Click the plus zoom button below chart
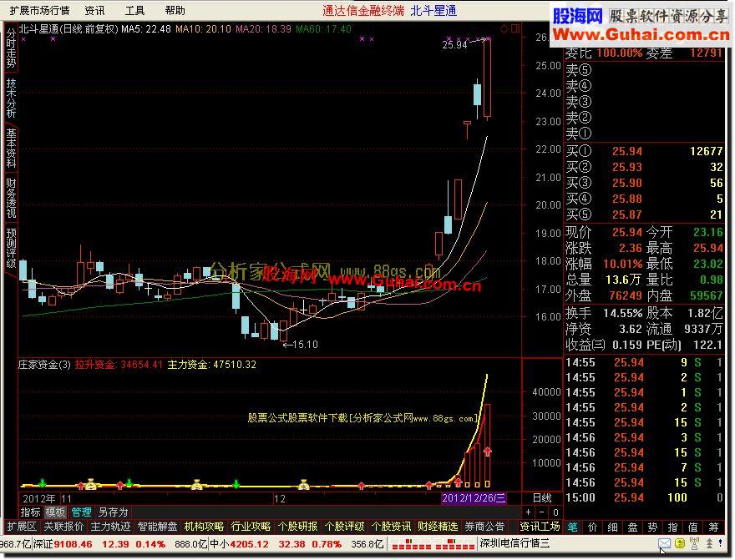735x560 pixels. [x=528, y=512]
